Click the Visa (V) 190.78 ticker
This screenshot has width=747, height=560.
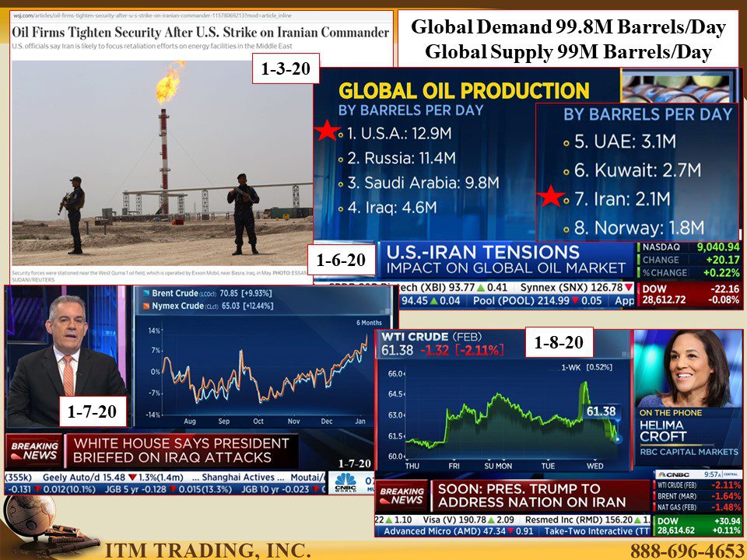(468, 520)
